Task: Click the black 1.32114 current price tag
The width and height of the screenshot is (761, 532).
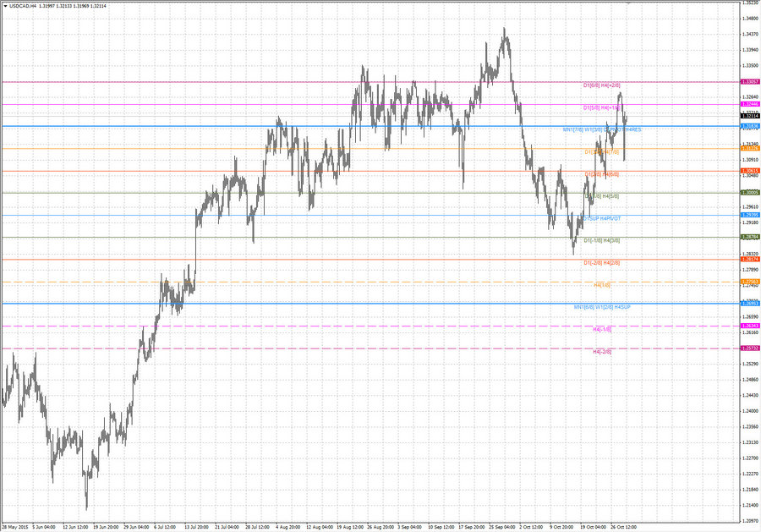Action: coord(750,116)
